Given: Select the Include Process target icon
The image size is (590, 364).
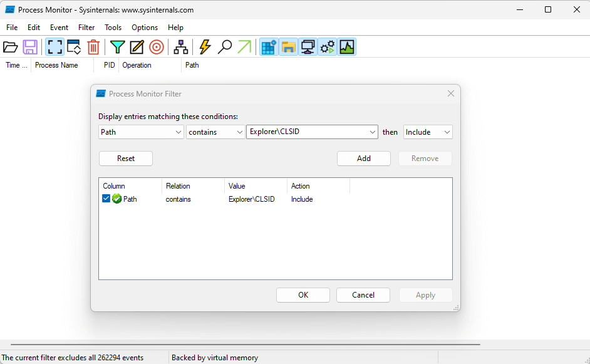Looking at the screenshot, I should click(157, 47).
